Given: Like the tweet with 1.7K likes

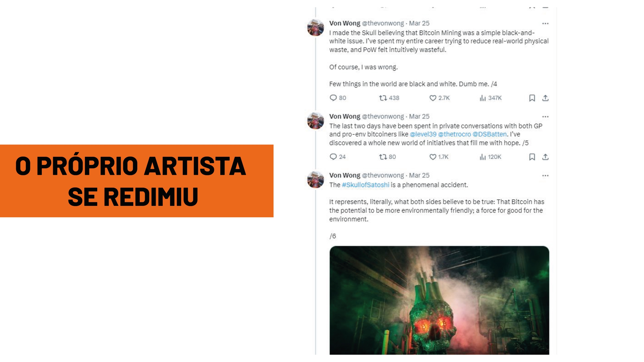Looking at the screenshot, I should [439, 157].
